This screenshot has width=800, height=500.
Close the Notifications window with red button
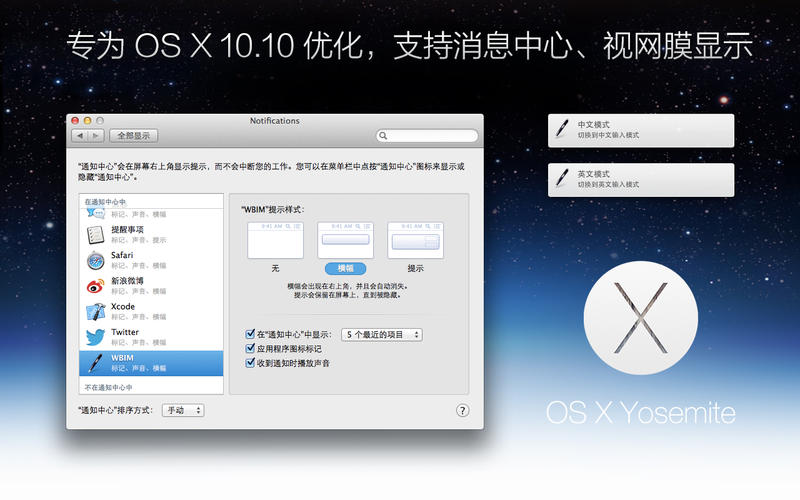tap(75, 121)
